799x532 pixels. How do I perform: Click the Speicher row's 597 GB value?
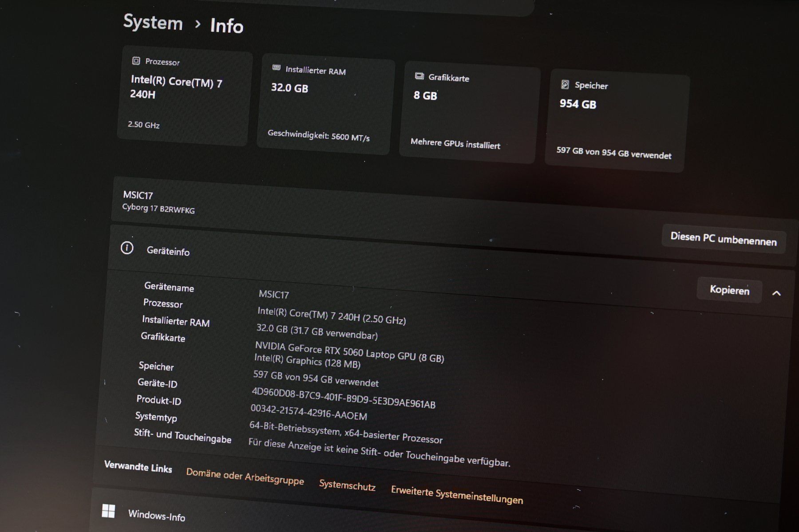[316, 378]
